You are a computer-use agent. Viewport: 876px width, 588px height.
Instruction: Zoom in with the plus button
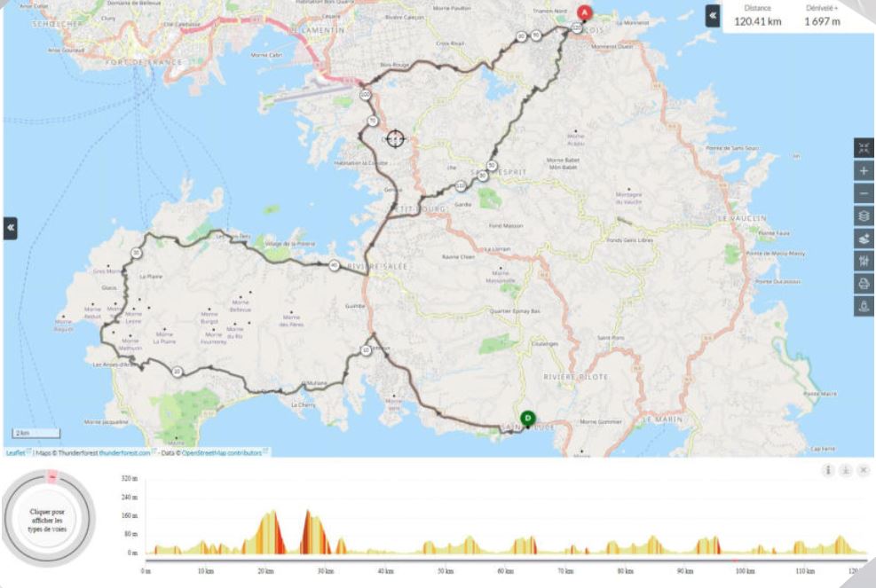pos(864,171)
